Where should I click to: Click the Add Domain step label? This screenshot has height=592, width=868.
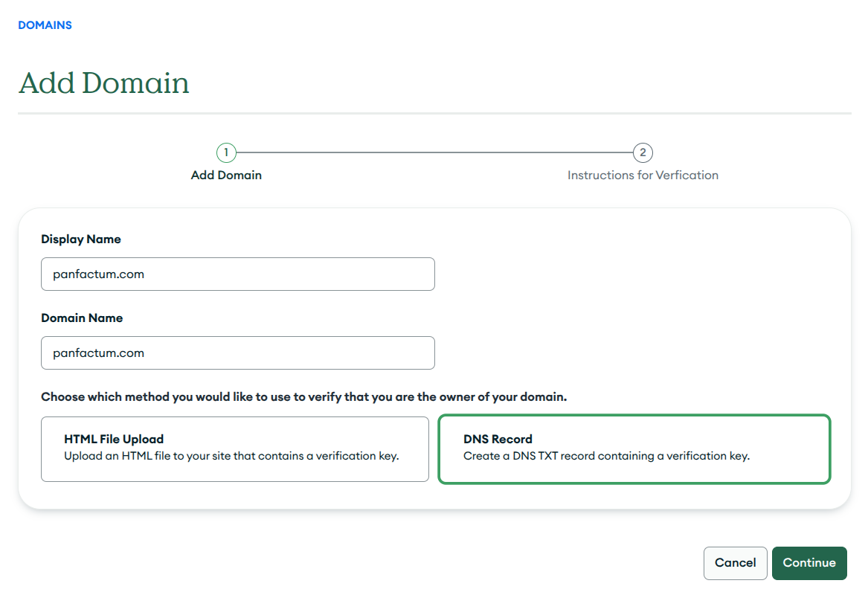226,175
